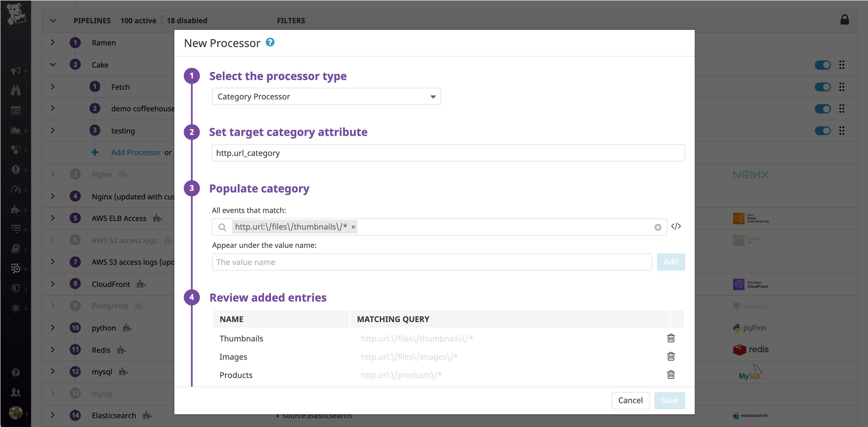Screen dimensions: 868x427
Task: Toggle the Cake pipeline switch off
Action: (823, 65)
